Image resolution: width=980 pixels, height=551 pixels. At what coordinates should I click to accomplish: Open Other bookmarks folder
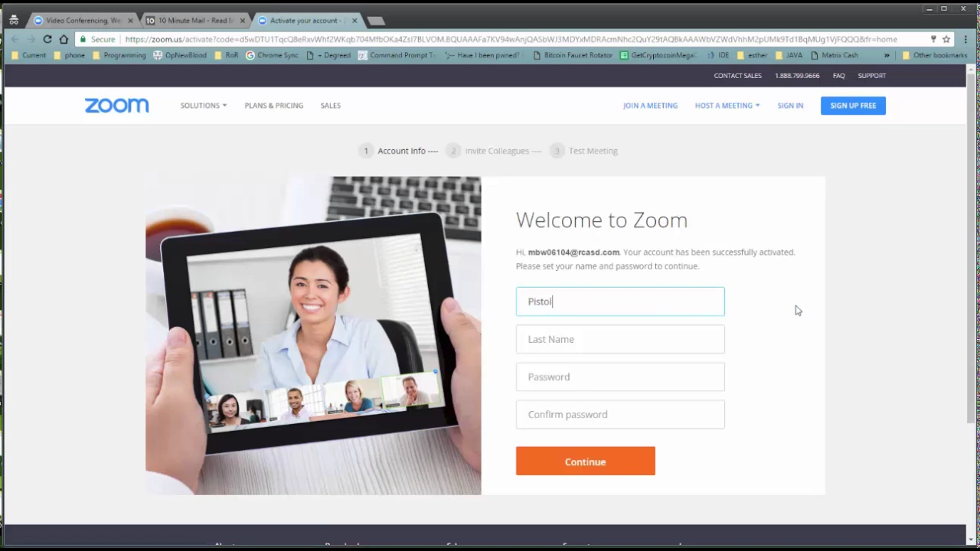[935, 55]
